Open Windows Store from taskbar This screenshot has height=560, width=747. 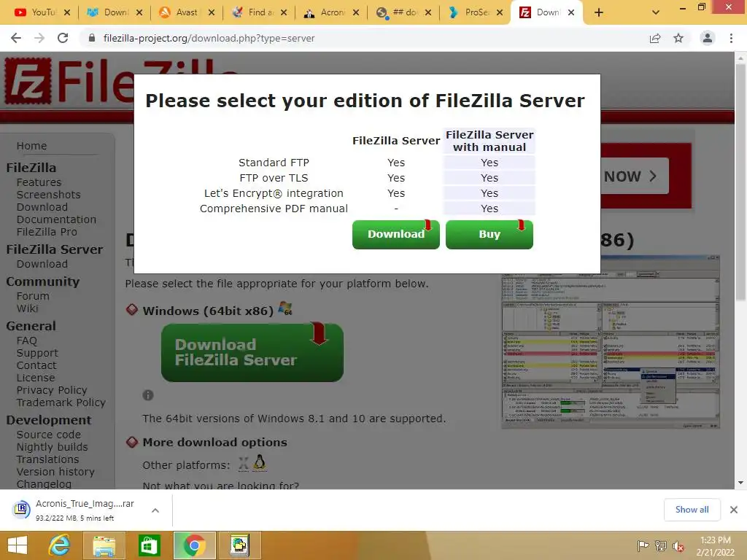tap(149, 545)
